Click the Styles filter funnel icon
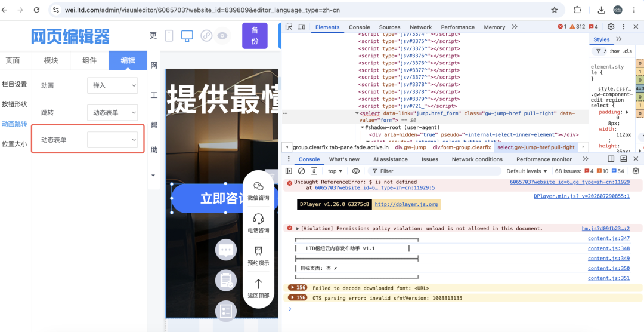The width and height of the screenshot is (644, 332). pyautogui.click(x=599, y=51)
